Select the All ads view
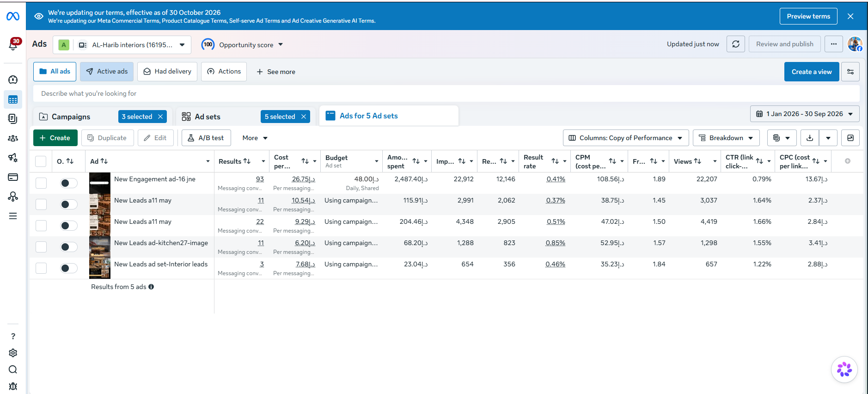 pos(55,72)
